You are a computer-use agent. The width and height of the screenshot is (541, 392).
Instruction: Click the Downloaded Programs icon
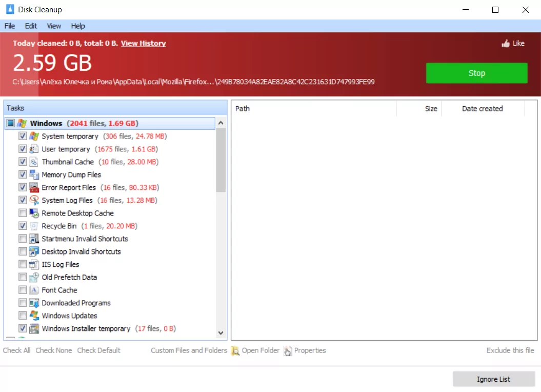tap(34, 303)
